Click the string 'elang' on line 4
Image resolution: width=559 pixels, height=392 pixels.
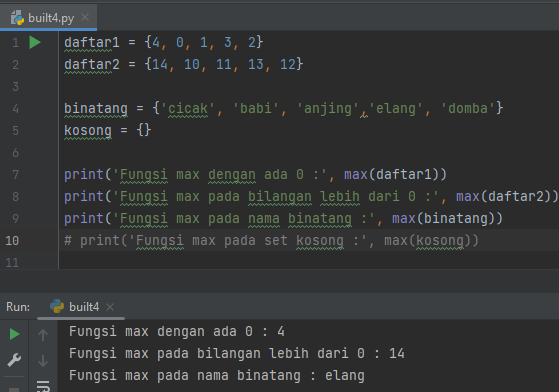click(396, 108)
